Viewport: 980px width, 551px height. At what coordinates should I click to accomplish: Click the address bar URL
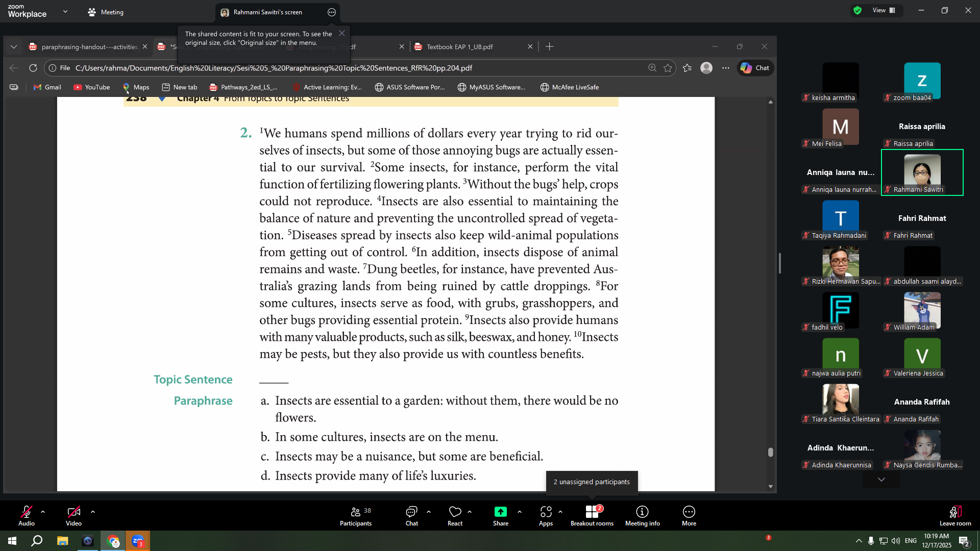[x=274, y=68]
